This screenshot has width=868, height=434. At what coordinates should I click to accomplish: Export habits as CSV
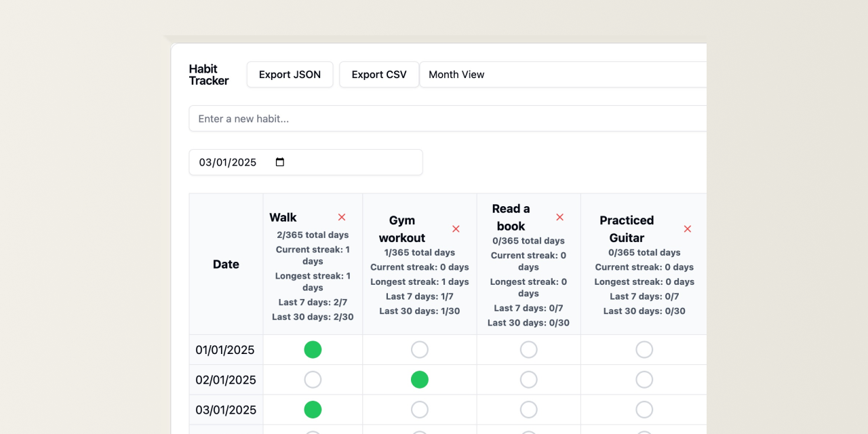coord(378,75)
